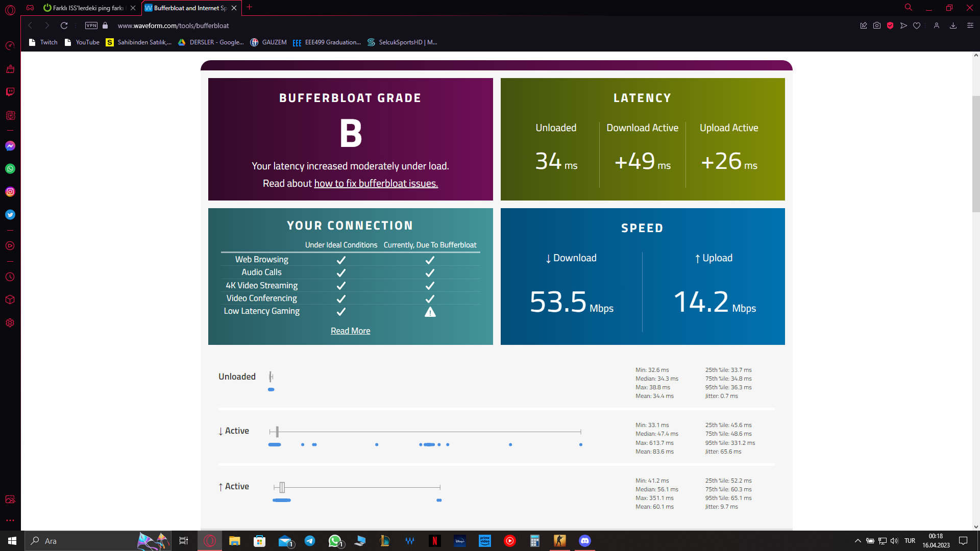
Task: Open Twitter sidebar panel
Action: tap(10, 215)
